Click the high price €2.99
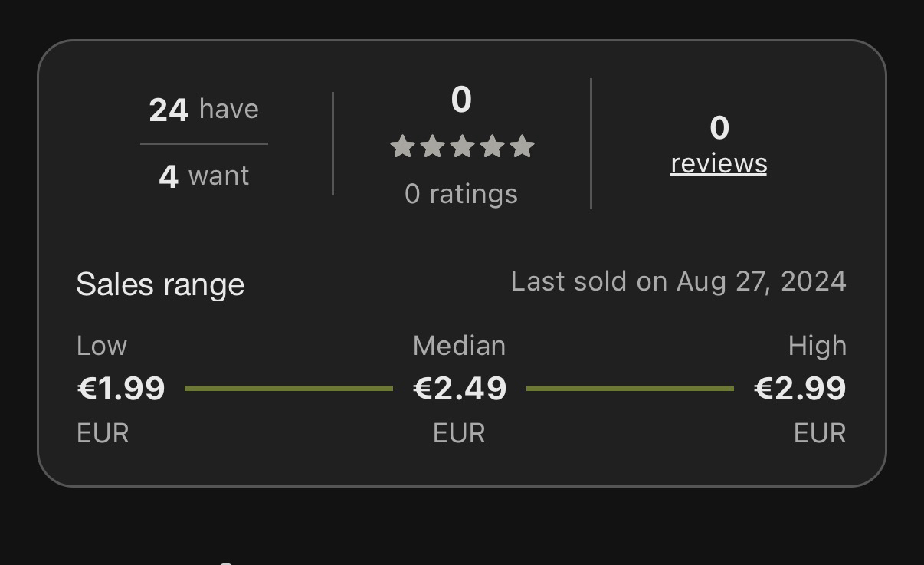The image size is (924, 565). coord(800,389)
